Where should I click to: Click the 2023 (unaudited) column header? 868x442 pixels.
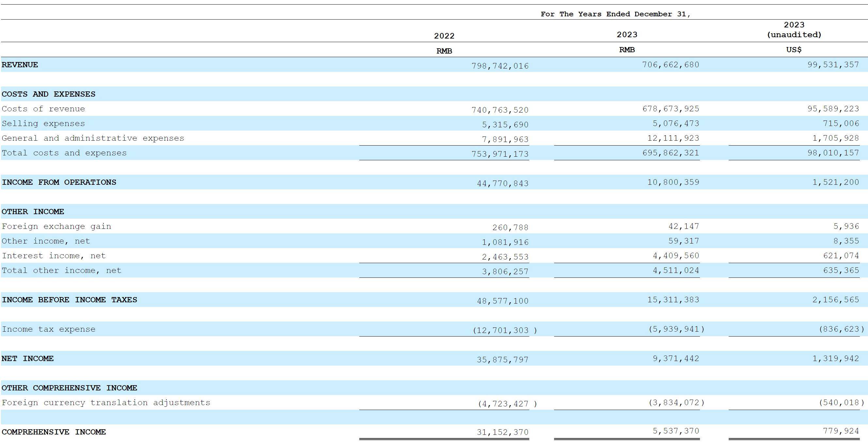(x=794, y=30)
